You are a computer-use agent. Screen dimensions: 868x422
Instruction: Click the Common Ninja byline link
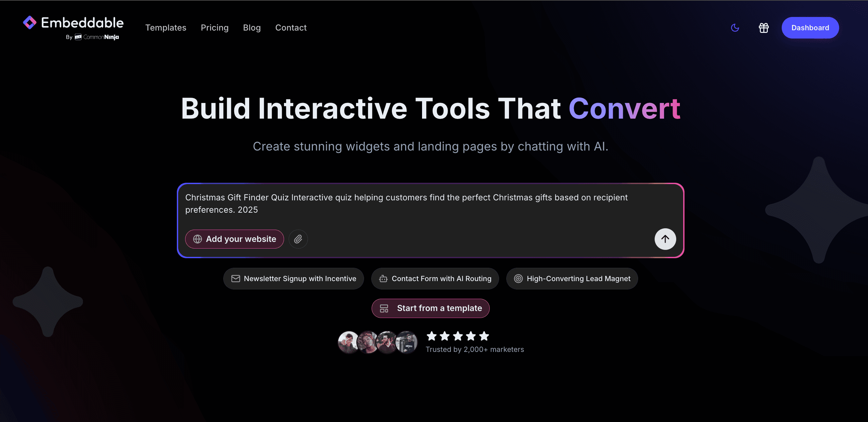point(97,37)
